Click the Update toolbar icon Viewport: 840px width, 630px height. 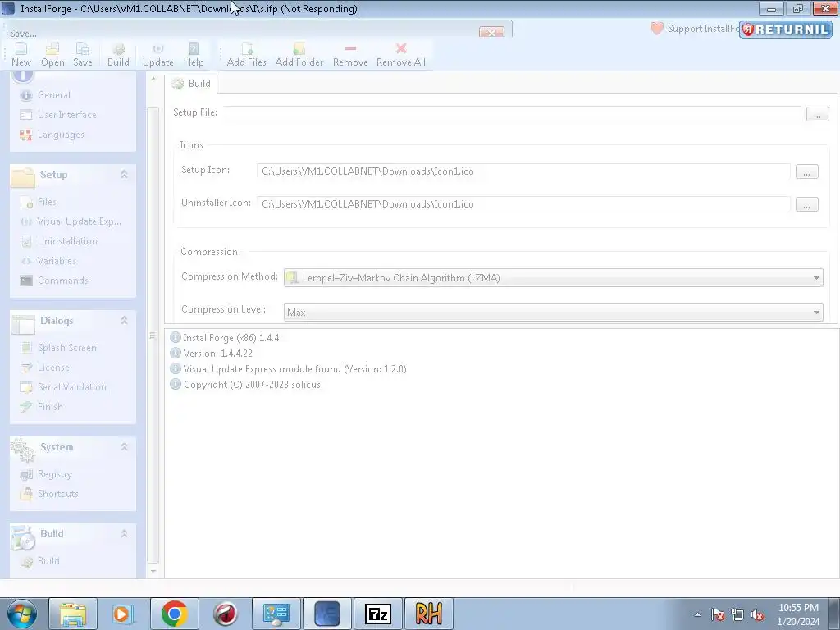point(158,55)
